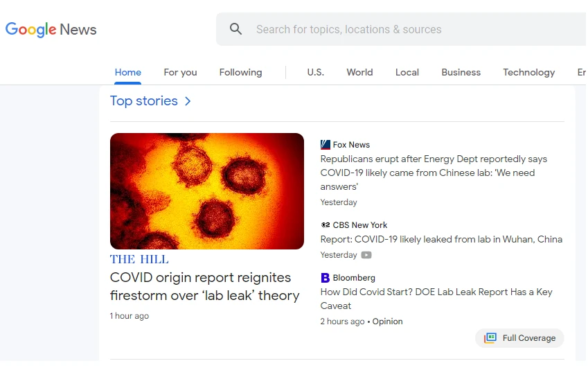Open the Top stories heading link
588x388 pixels.
(x=144, y=101)
